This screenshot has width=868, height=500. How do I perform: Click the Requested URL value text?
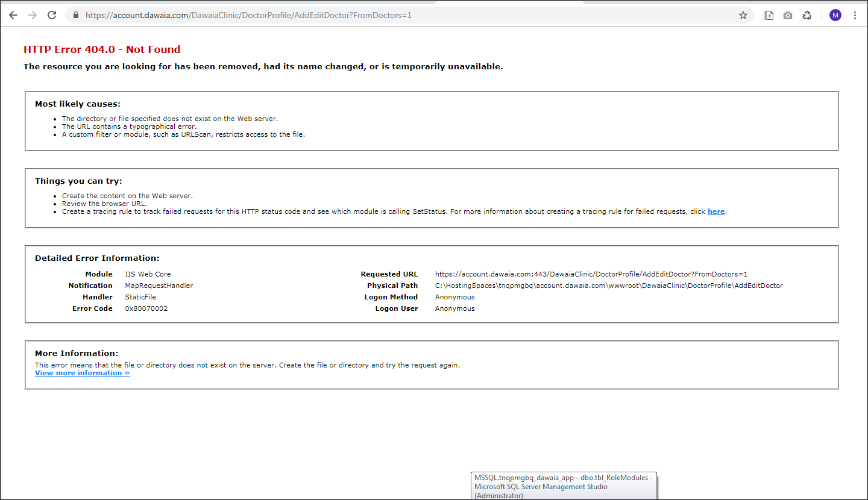coord(591,274)
